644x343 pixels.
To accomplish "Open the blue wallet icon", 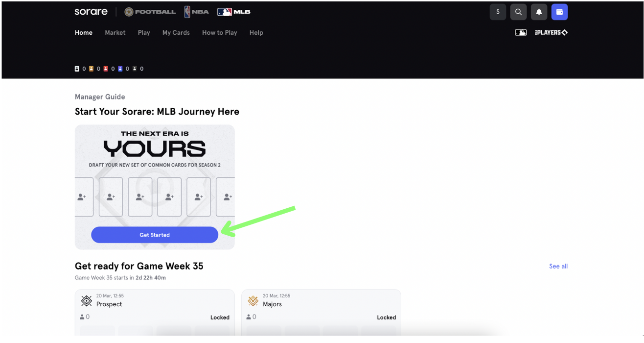I will point(559,12).
